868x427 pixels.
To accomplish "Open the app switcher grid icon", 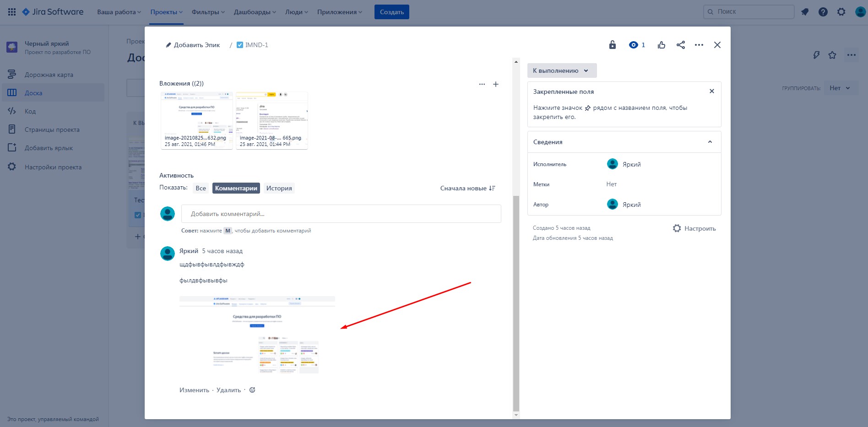I will click(12, 12).
